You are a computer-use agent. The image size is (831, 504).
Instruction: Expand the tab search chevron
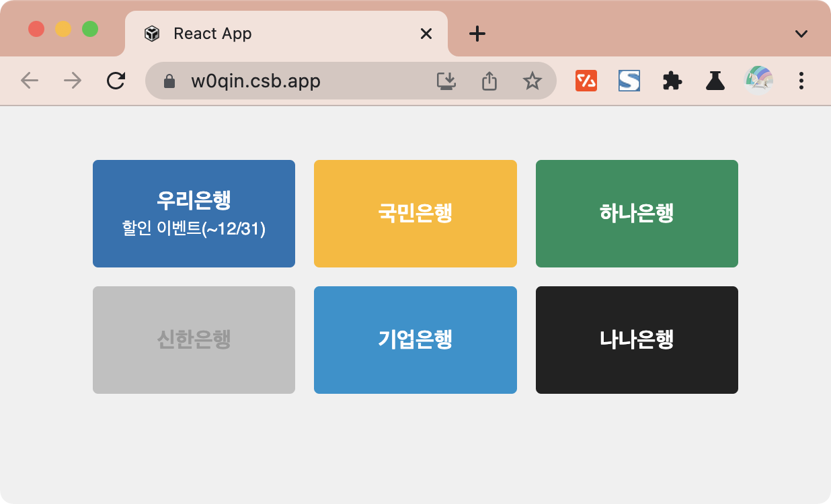(x=801, y=34)
